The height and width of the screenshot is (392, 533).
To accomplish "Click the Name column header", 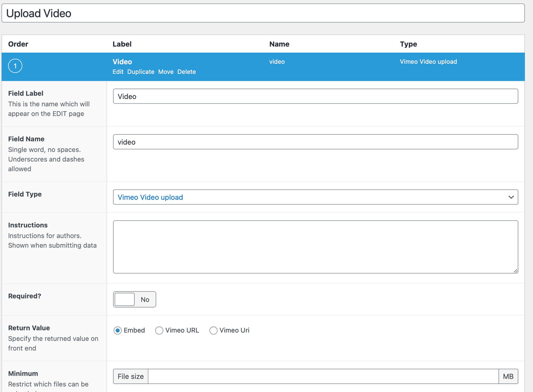I will (279, 44).
